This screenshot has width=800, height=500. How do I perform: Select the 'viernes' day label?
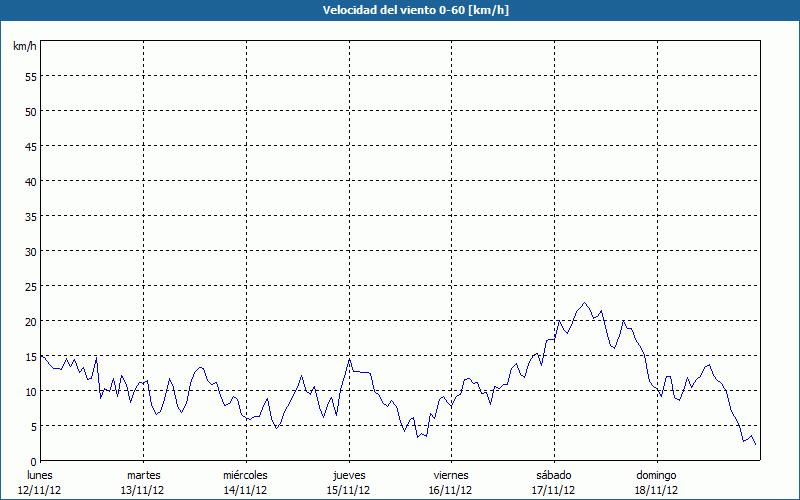coord(451,475)
